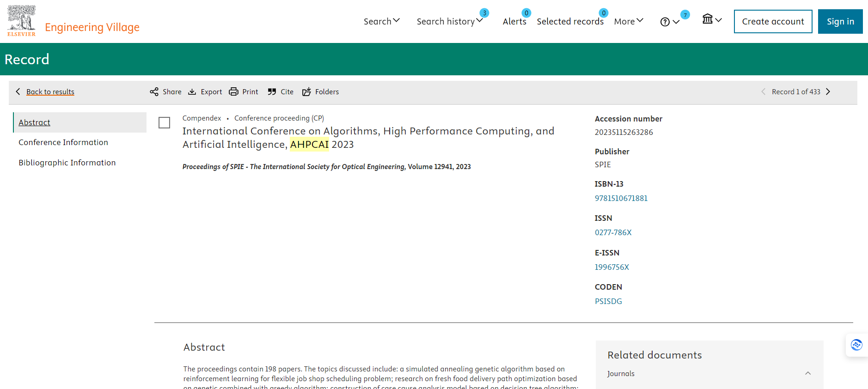Screen dimensions: 868x389
Task: Click the Share text label in toolbar
Action: point(172,91)
